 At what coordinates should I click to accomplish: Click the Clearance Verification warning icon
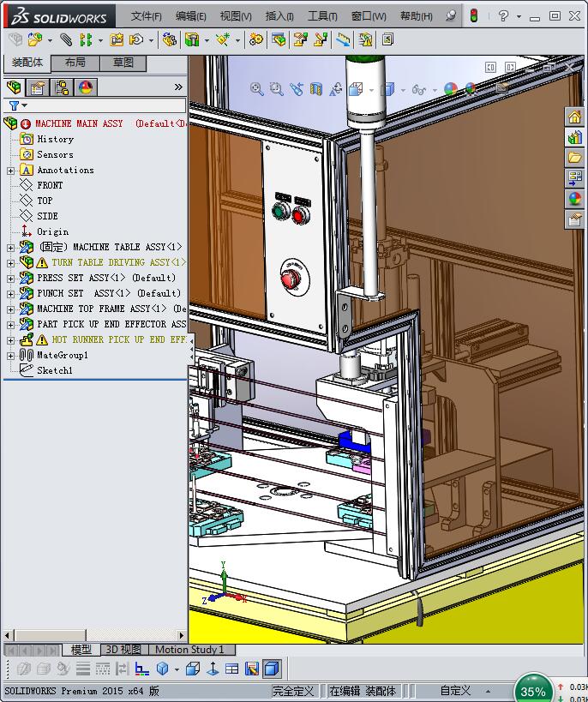pyautogui.click(x=365, y=39)
